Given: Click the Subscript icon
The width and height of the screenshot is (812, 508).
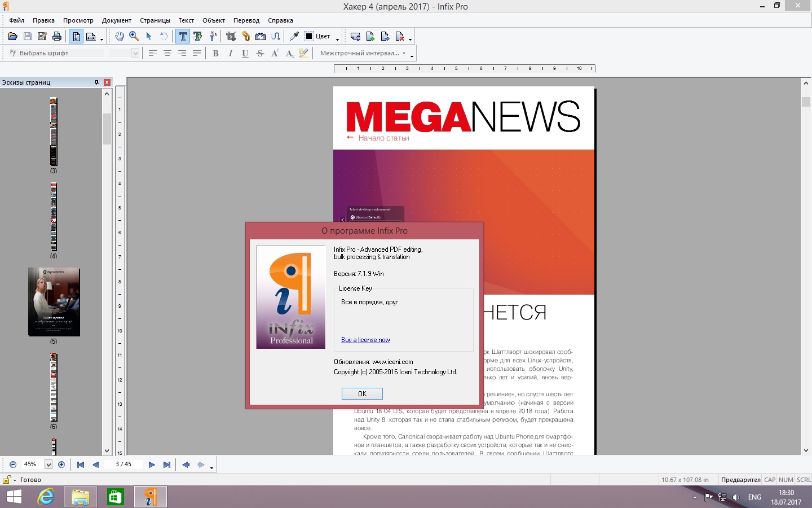Looking at the screenshot, I should (x=289, y=53).
